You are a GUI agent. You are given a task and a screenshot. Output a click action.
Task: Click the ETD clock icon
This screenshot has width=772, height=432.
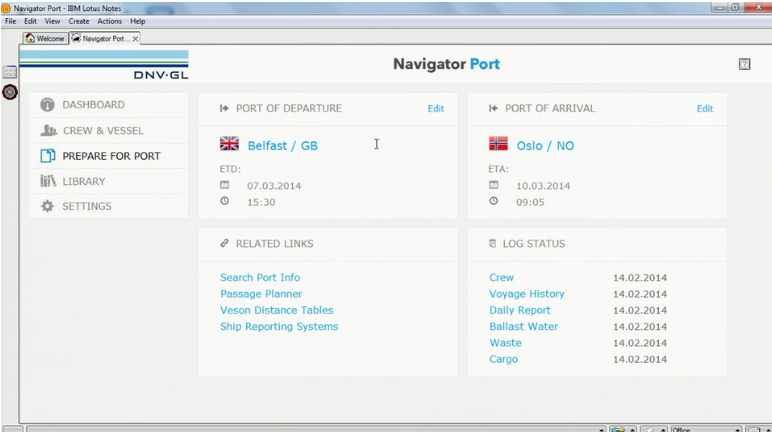click(x=225, y=201)
